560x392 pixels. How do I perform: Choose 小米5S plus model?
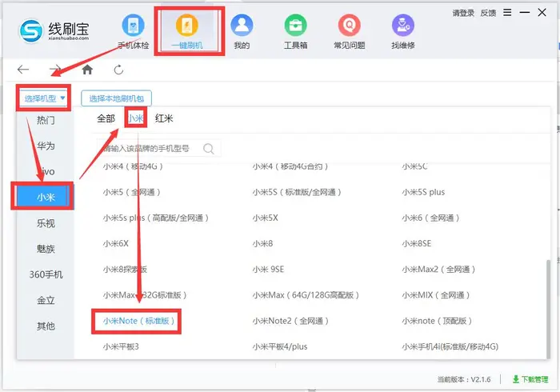tap(423, 193)
